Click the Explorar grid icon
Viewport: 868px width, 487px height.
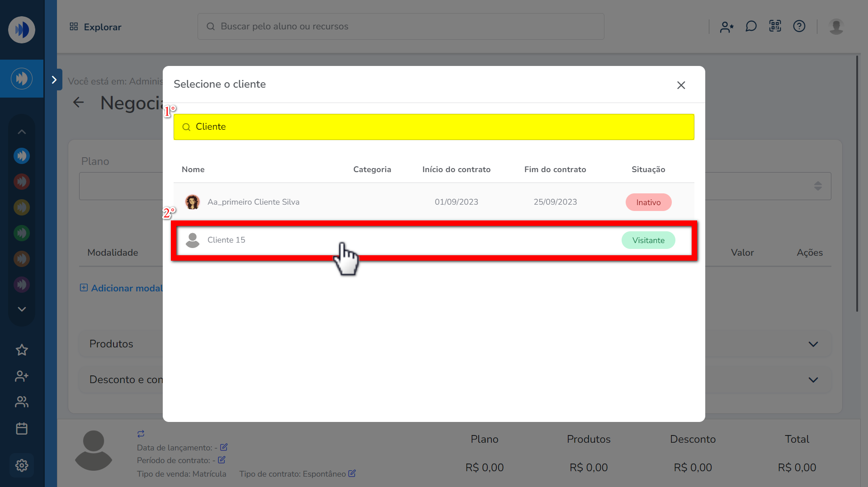(74, 27)
